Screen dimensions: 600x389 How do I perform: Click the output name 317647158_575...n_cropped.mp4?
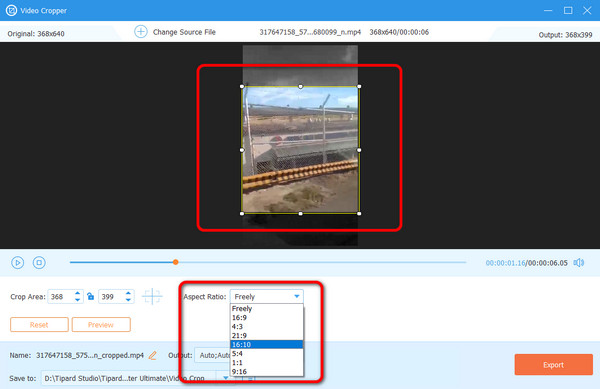click(x=90, y=355)
